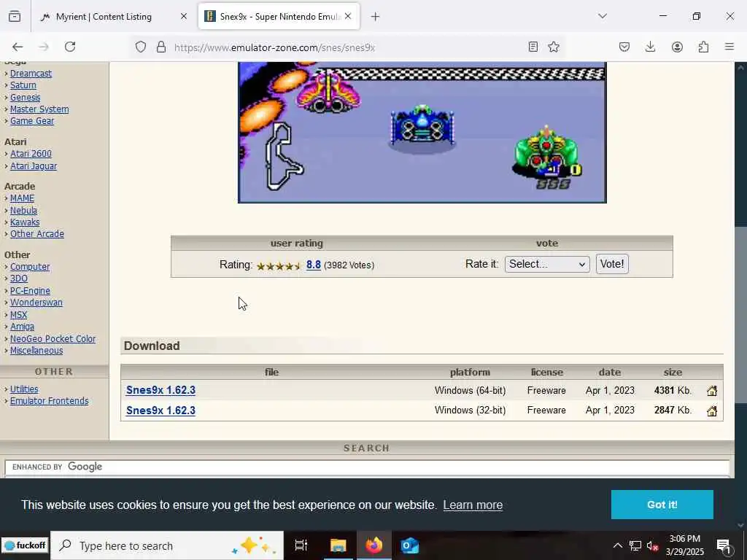
Task: Open the PC-Engine link
Action: (x=30, y=290)
